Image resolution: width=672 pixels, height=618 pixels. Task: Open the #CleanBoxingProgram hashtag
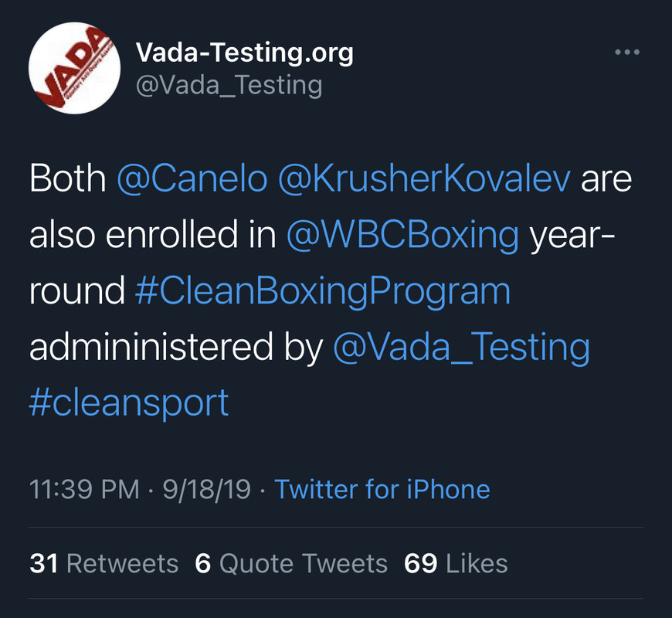pos(322,291)
